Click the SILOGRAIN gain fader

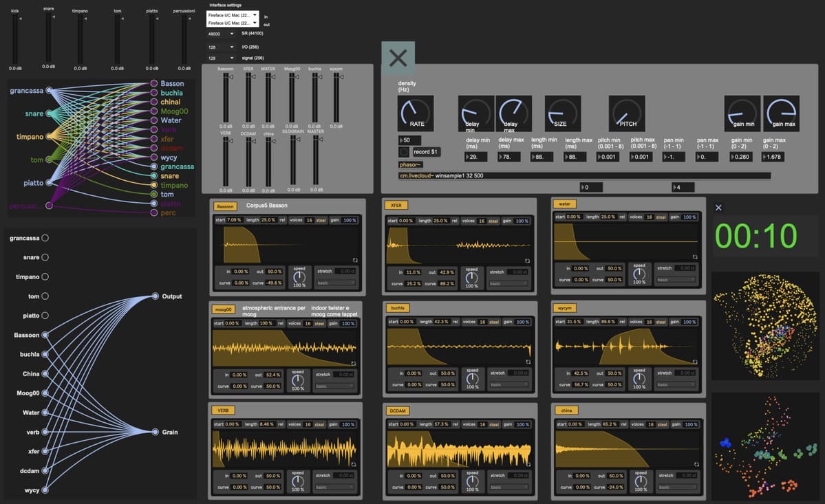tap(293, 160)
